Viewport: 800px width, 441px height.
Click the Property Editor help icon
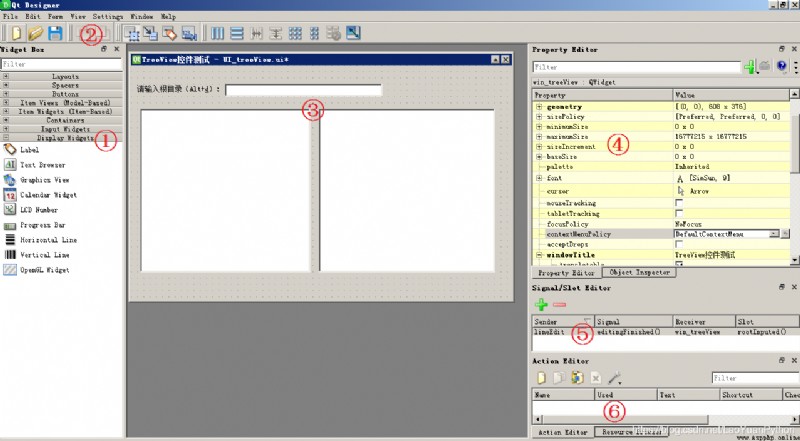point(782,66)
